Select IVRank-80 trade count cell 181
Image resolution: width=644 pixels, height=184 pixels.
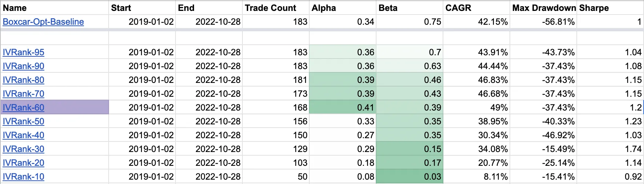tap(276, 80)
